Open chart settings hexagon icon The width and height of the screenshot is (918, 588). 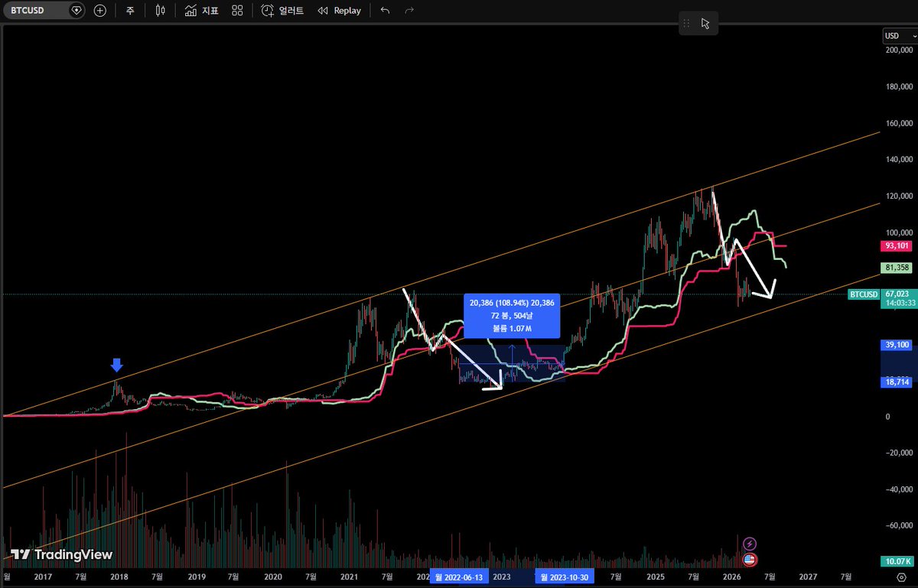[x=901, y=578]
